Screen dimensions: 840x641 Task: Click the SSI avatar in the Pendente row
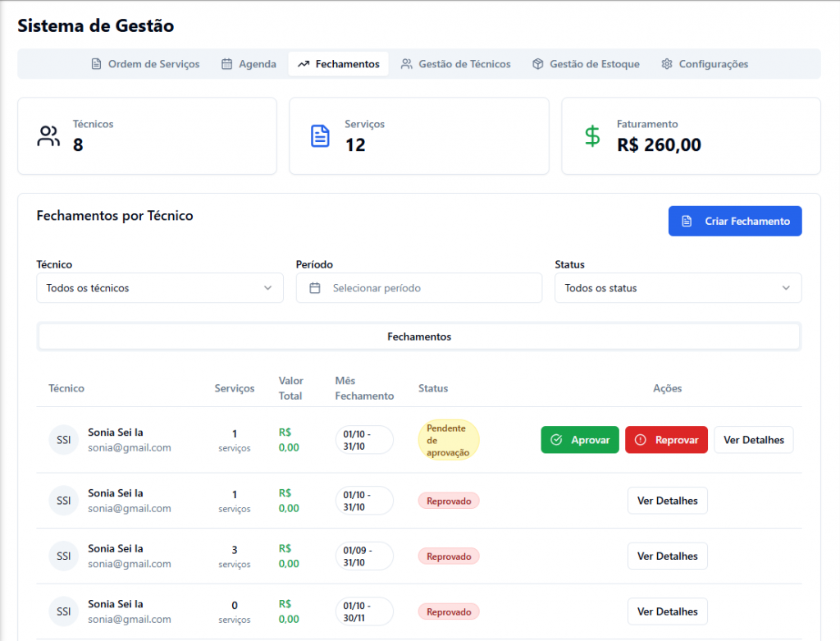pyautogui.click(x=64, y=439)
